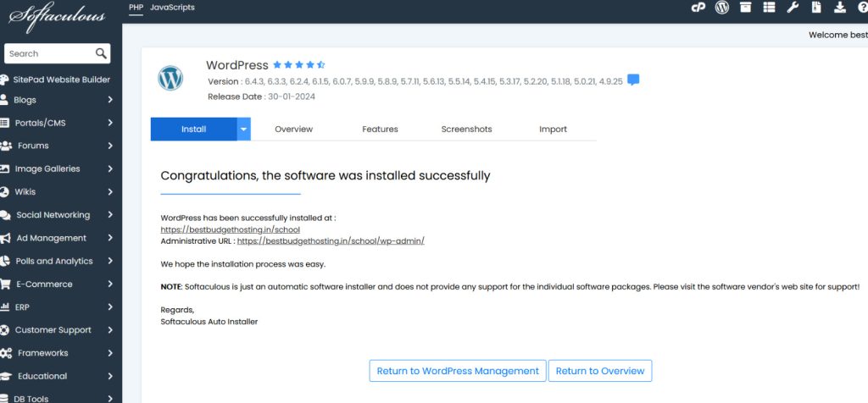
Task: Select the JavaScripts menu item
Action: click(x=172, y=8)
